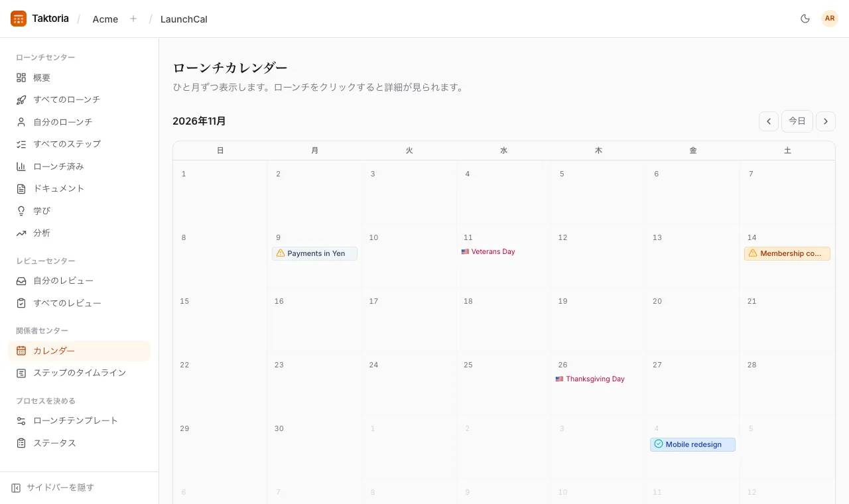Open the Payments in Yen launch
849x504 pixels.
tap(314, 253)
